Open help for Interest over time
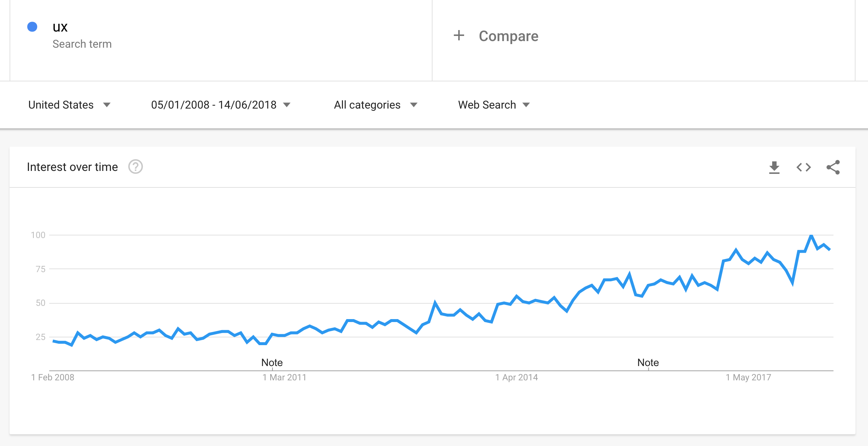The image size is (868, 446). (x=135, y=167)
